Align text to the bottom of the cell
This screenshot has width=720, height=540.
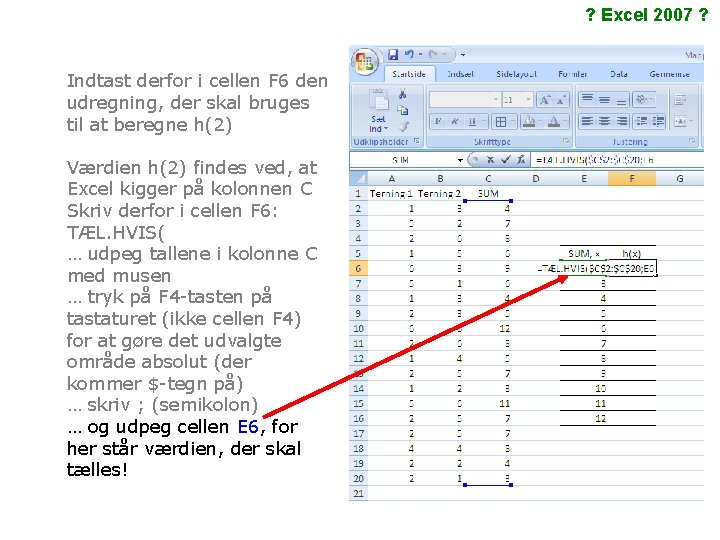point(621,99)
